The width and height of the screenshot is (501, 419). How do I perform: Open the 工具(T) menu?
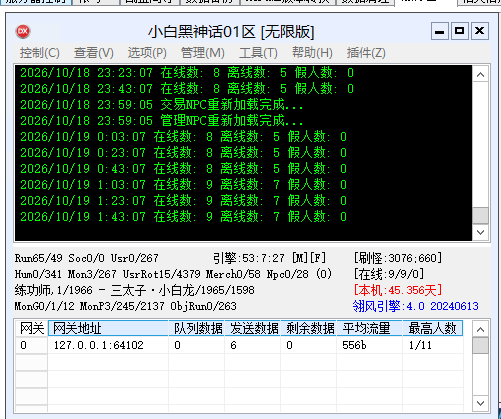pyautogui.click(x=258, y=53)
